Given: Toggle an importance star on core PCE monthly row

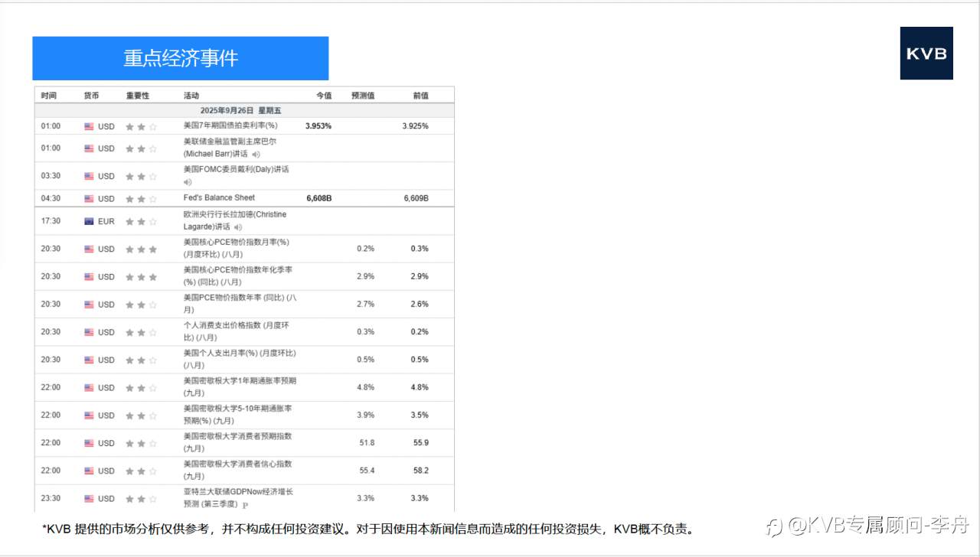Looking at the screenshot, I should click(x=142, y=249).
